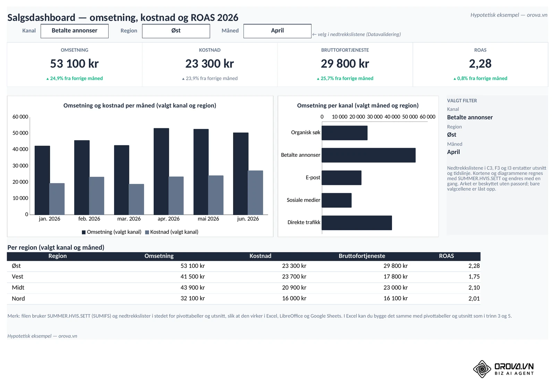Screen dimensions: 555x392
Task: Select the ROAS 2,28 KPI value
Action: pyautogui.click(x=480, y=64)
